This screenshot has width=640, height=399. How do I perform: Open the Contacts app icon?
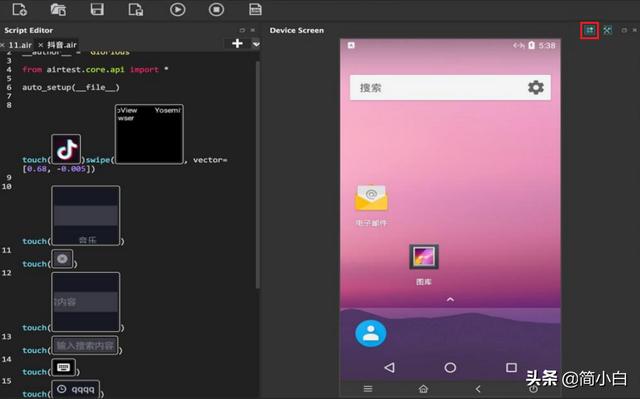[371, 333]
